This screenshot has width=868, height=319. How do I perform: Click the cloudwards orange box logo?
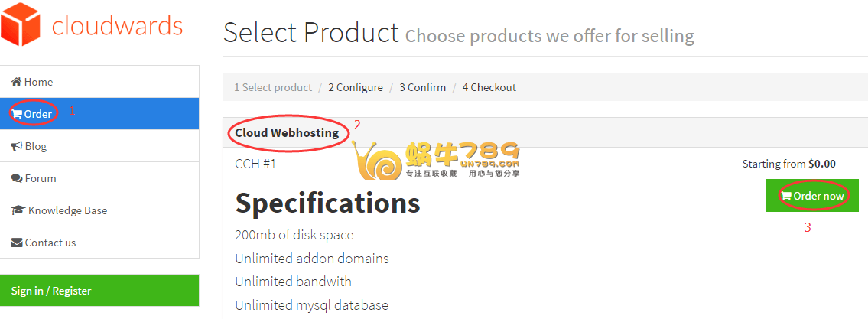[21, 24]
